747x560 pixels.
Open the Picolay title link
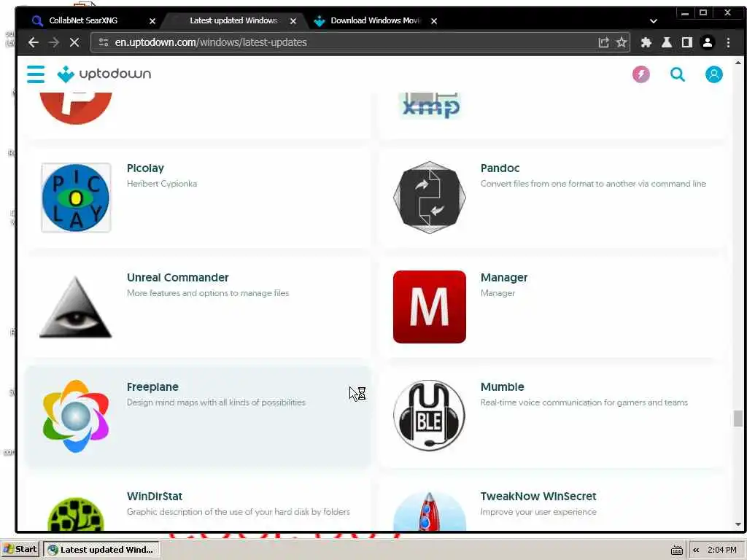(x=145, y=168)
